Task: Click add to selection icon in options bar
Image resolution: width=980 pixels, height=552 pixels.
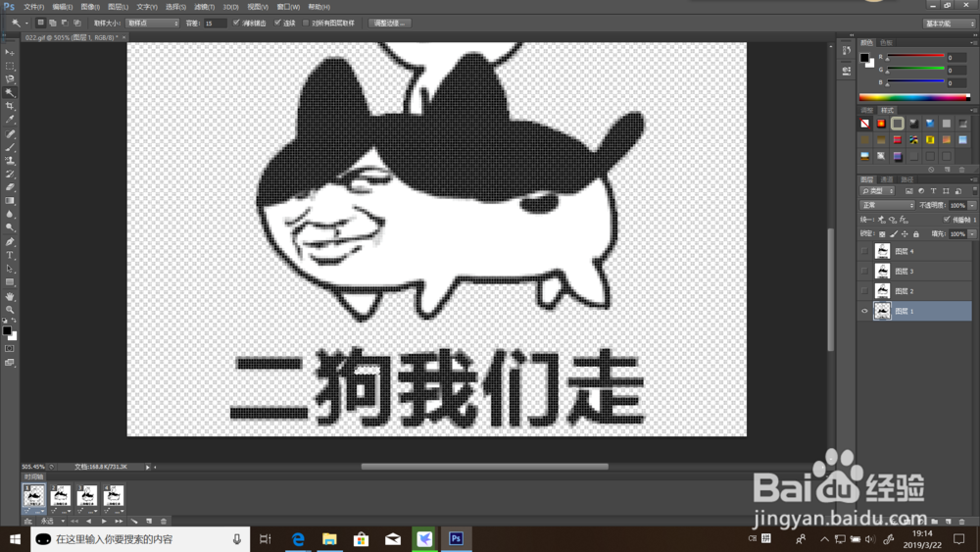Action: coord(53,23)
